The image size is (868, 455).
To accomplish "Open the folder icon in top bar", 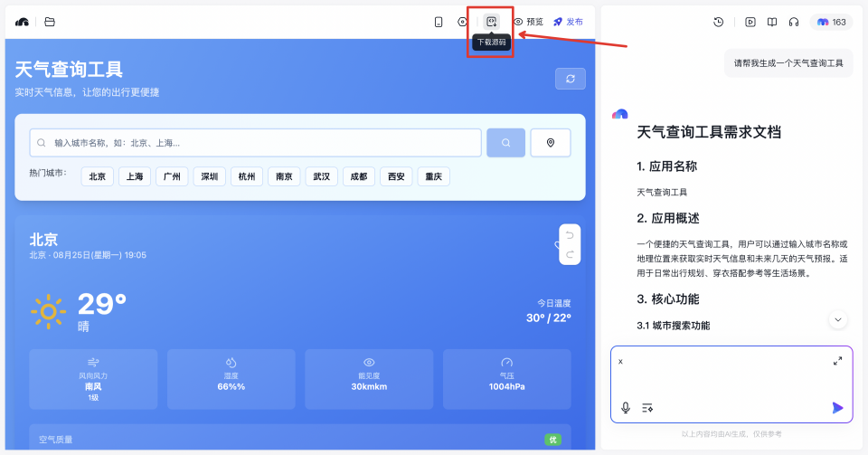I will click(50, 22).
